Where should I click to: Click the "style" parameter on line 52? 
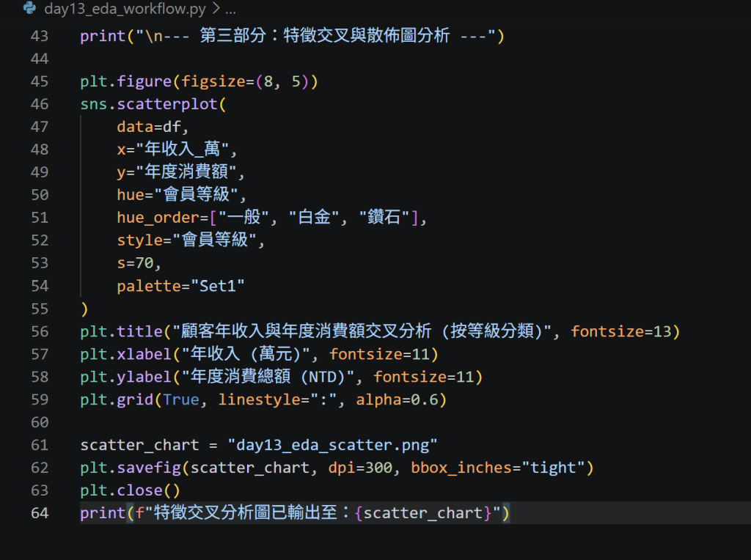click(140, 240)
